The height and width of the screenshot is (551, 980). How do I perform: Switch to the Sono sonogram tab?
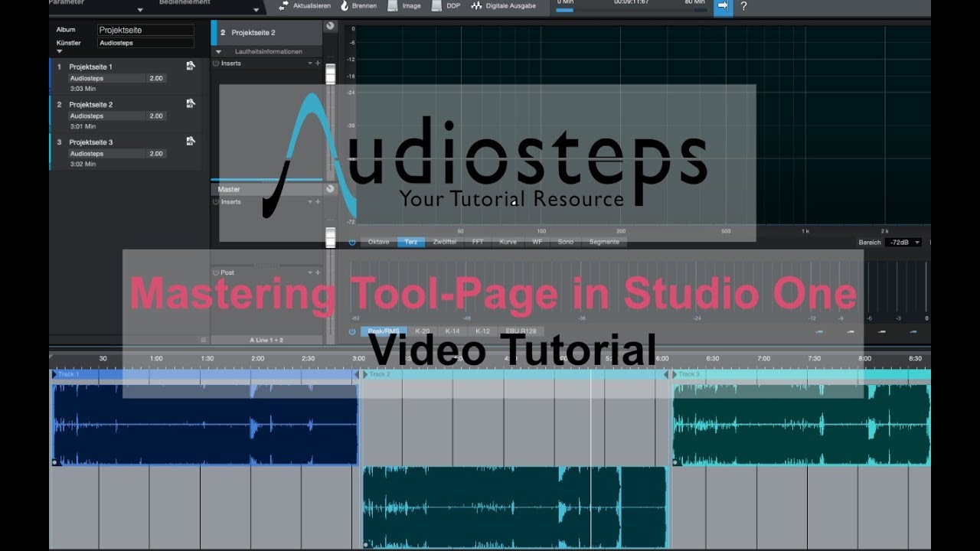[566, 242]
